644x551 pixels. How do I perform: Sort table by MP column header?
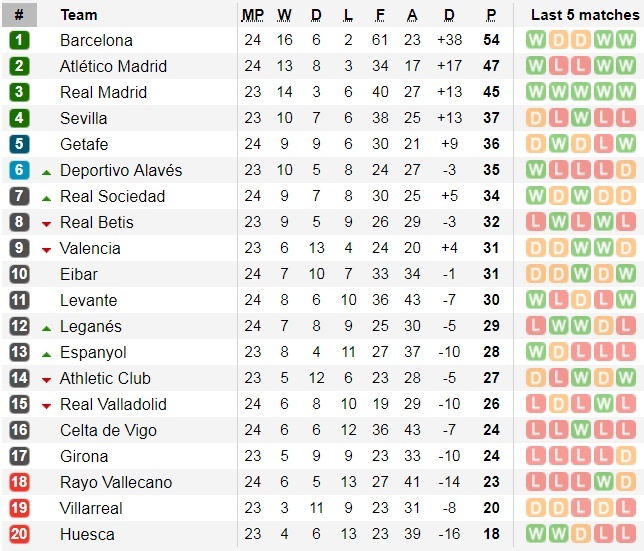253,15
